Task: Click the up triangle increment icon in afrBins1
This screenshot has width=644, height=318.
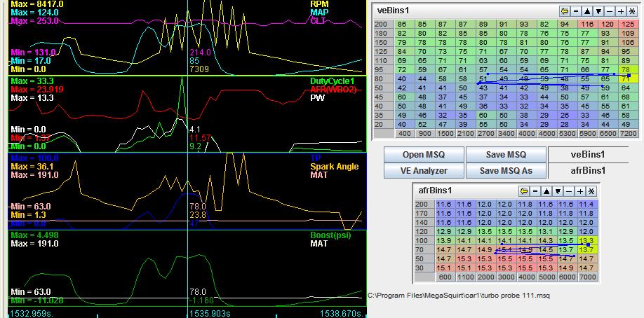Action: (546, 191)
